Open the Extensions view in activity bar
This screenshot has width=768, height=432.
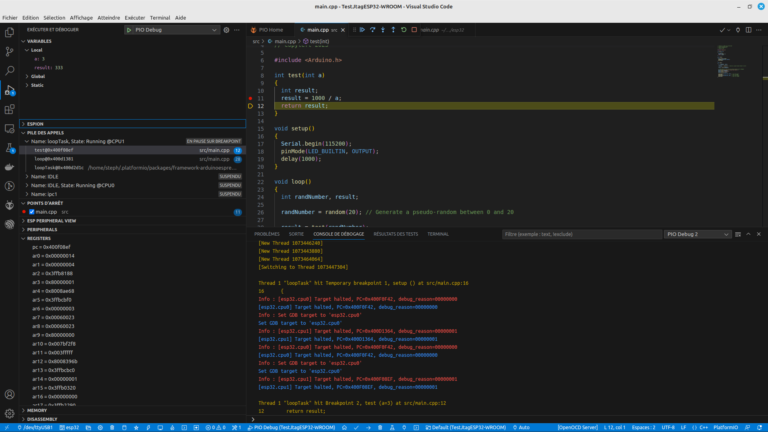tap(9, 108)
